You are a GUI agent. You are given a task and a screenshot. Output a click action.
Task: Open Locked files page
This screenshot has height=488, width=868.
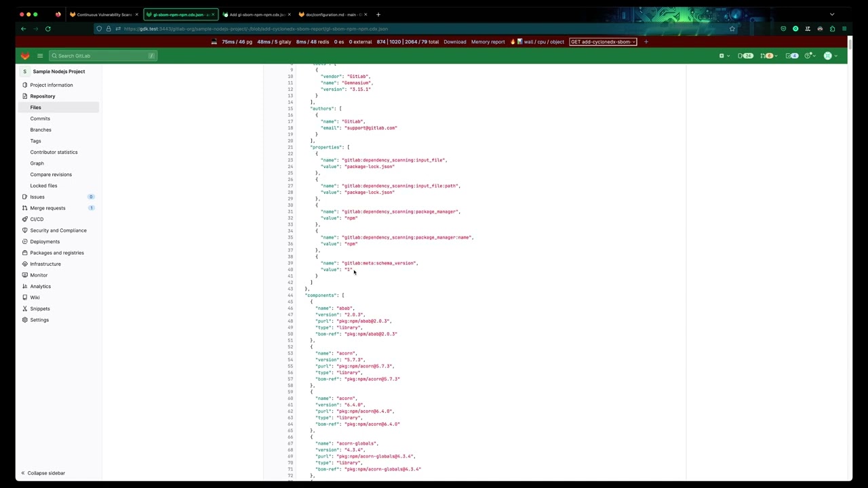pos(59,186)
